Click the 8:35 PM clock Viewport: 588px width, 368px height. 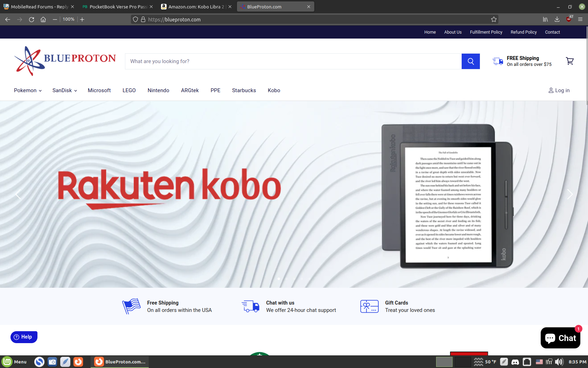click(x=577, y=362)
